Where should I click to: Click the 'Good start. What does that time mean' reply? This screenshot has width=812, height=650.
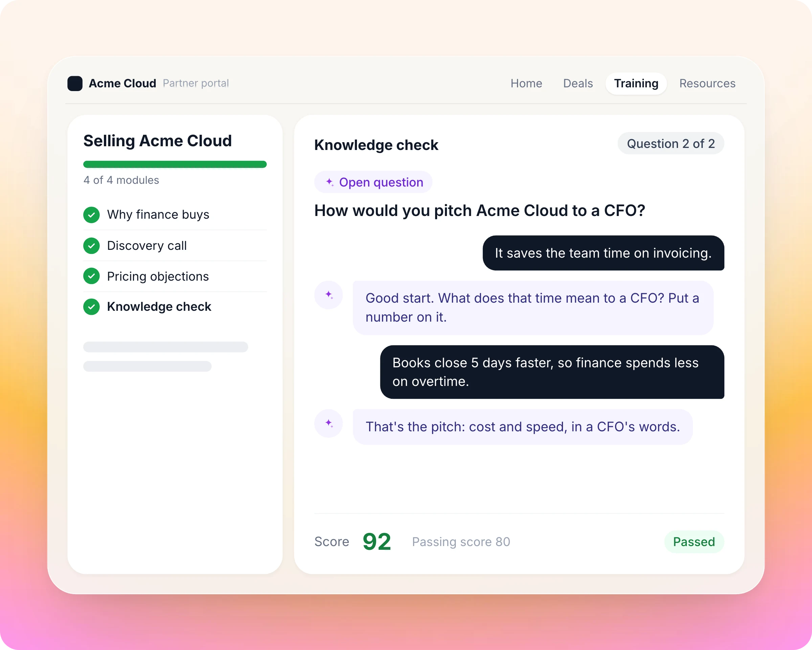tap(533, 308)
